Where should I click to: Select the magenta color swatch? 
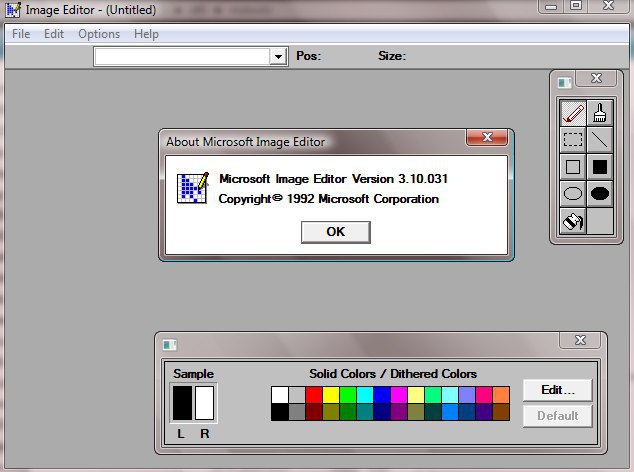tap(399, 395)
